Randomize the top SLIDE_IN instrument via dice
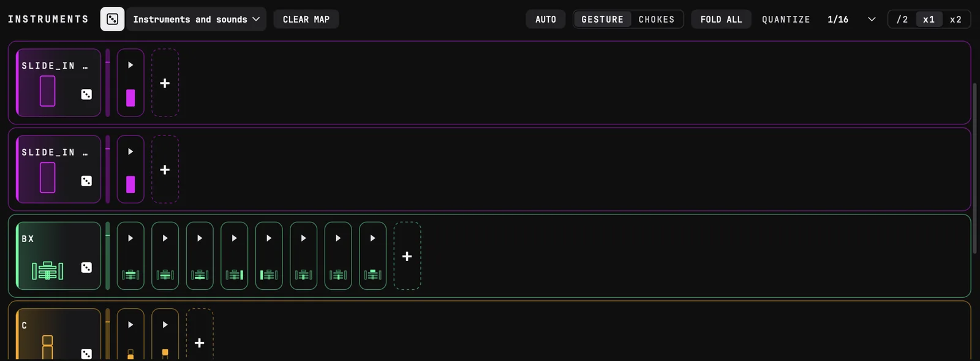The image size is (980, 361). (86, 94)
